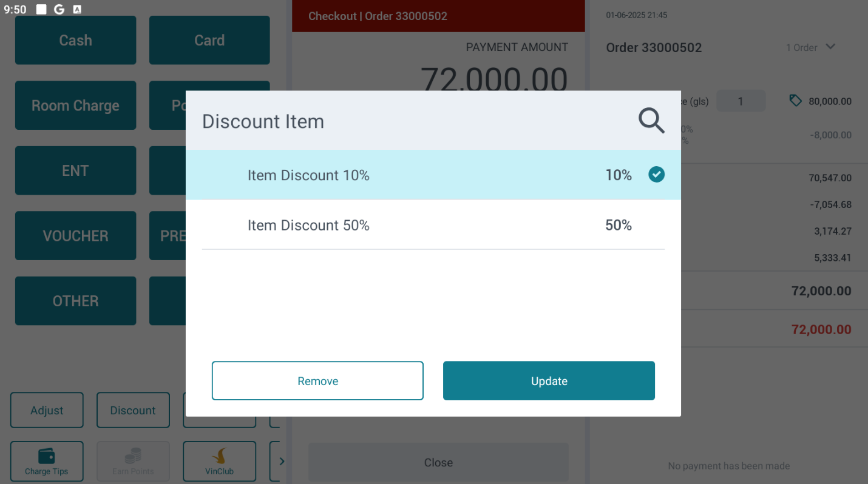Expand more actions with right chevron
This screenshot has height=484, width=868.
coord(281,461)
